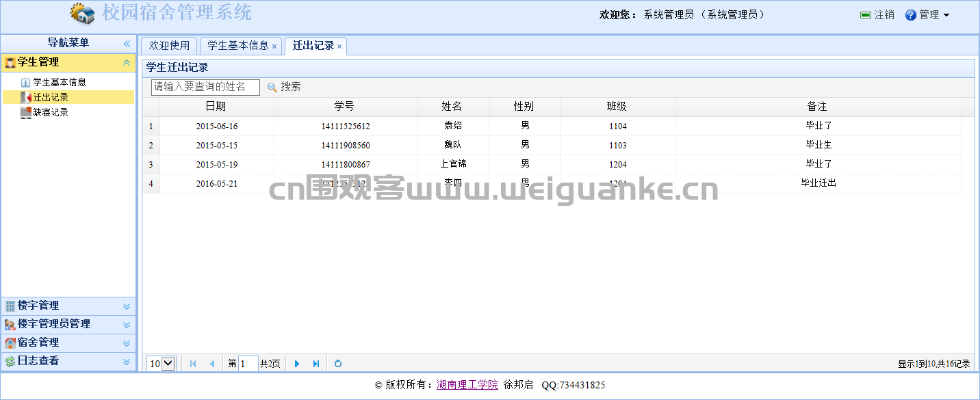Click the name 袁绍
This screenshot has height=400, width=980.
click(453, 126)
